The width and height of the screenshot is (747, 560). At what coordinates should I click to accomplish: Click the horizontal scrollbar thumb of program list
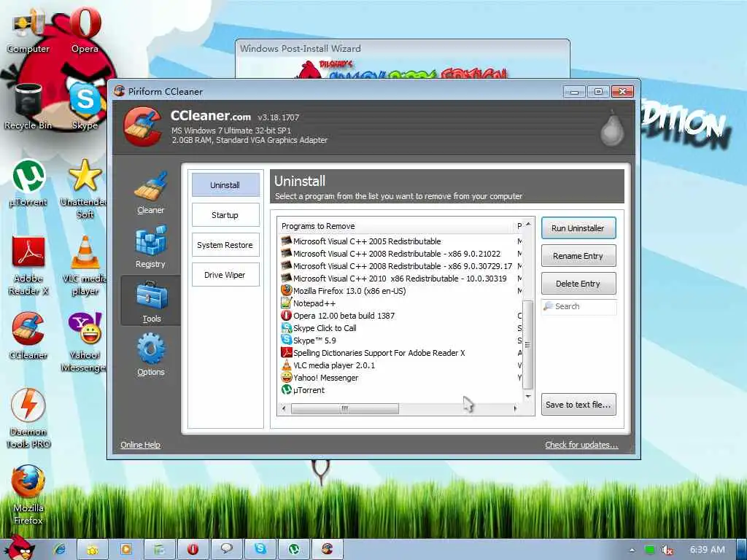[345, 408]
